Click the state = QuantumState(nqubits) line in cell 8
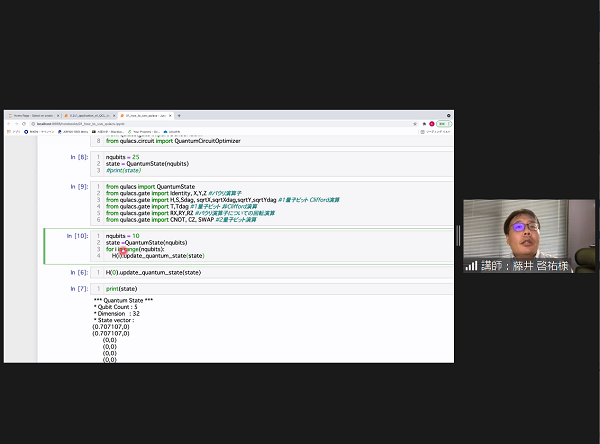The image size is (600, 444). [147, 164]
